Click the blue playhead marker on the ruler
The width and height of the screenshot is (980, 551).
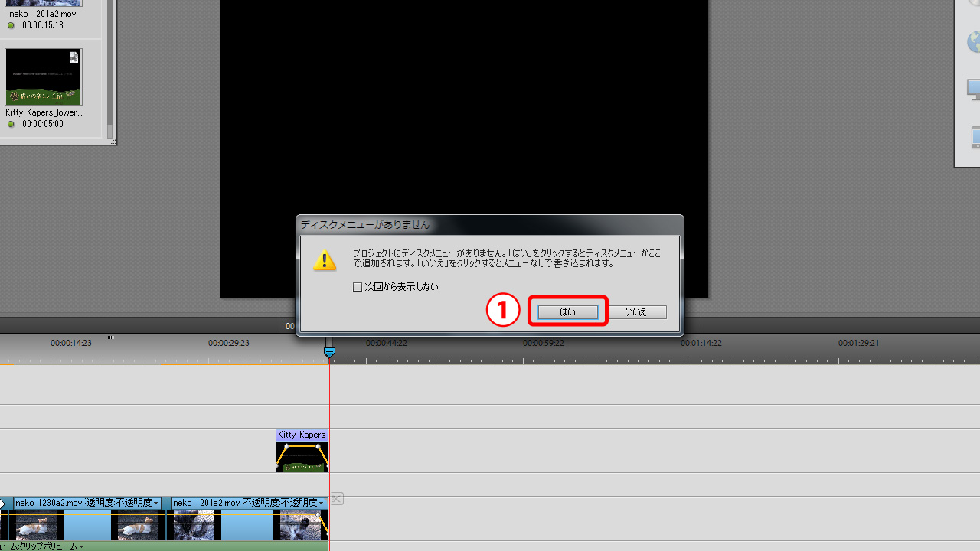tap(329, 352)
